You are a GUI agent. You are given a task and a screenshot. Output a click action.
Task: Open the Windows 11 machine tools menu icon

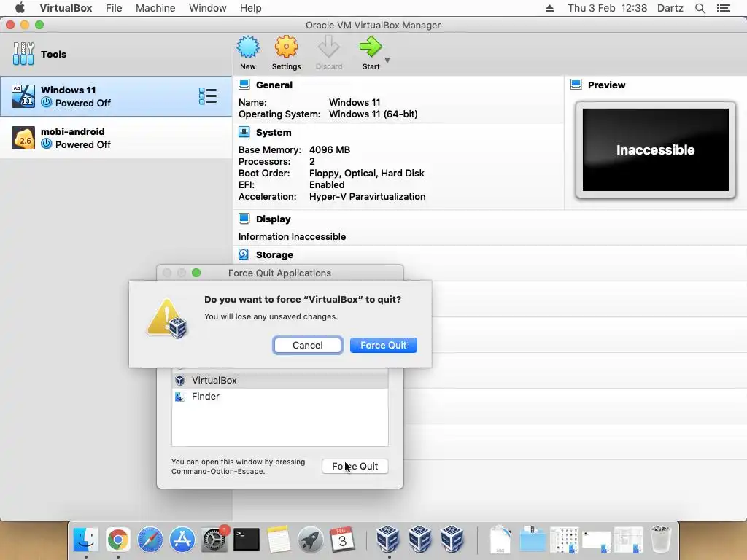click(x=208, y=96)
